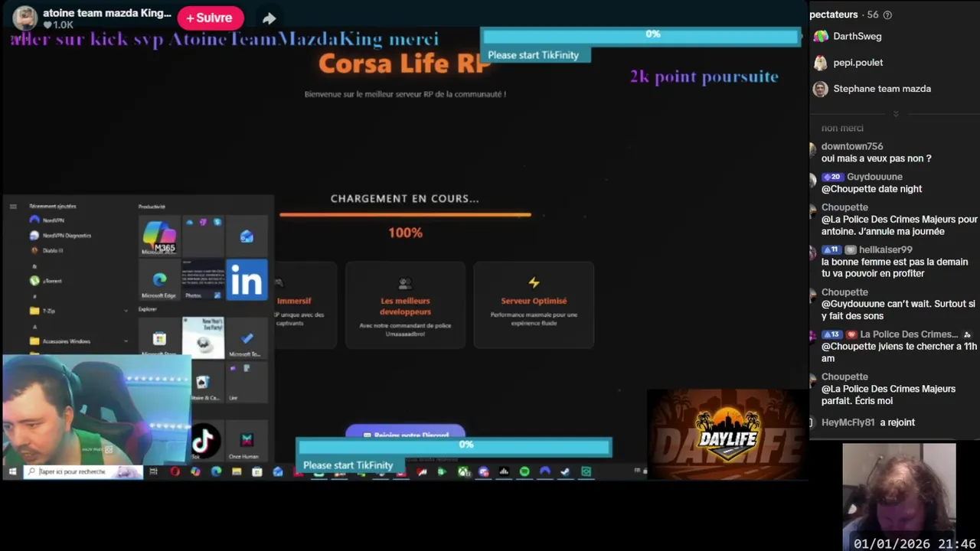Open the Microsoft Edge start tile
The image size is (980, 551).
click(159, 280)
